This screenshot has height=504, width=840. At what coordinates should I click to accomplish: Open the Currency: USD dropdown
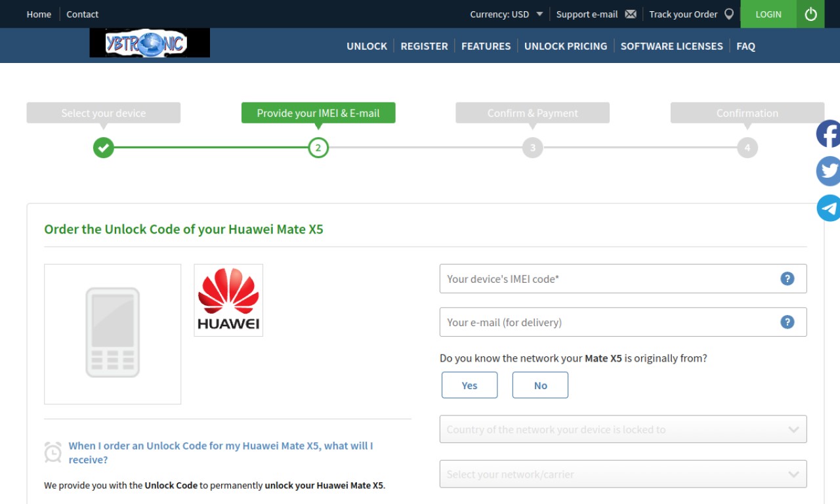coord(507,14)
